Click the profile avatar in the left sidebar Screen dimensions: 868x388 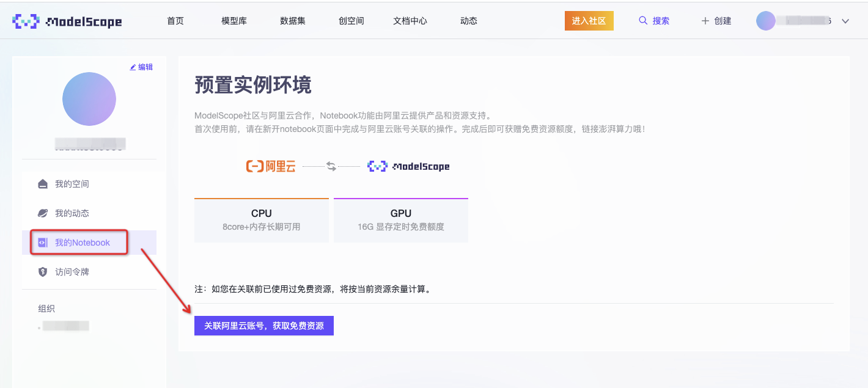(89, 99)
